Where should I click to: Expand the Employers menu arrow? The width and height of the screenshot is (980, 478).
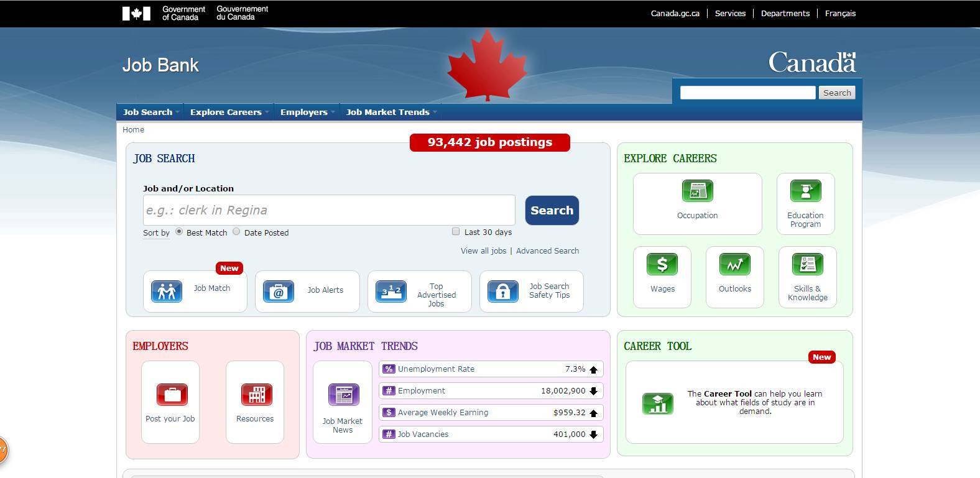click(x=333, y=113)
